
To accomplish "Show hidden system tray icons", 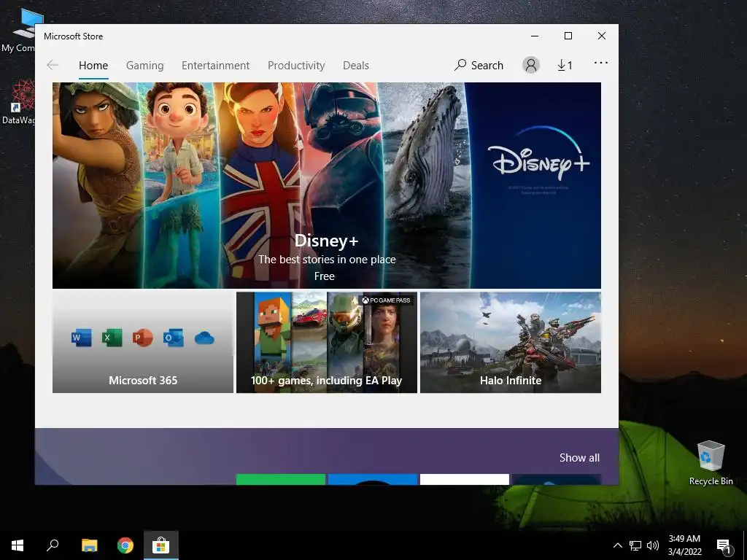I will [x=617, y=545].
